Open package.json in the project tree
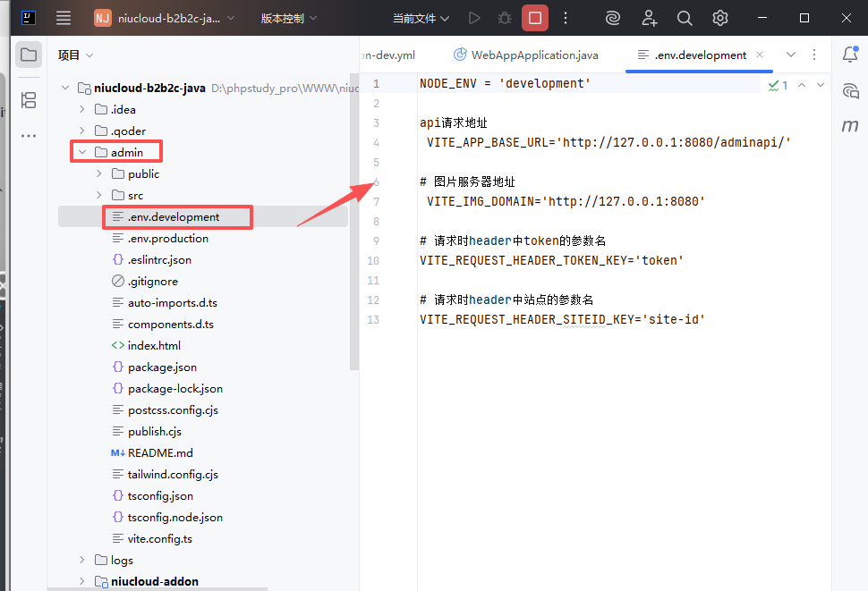The height and width of the screenshot is (591, 868). pos(162,367)
